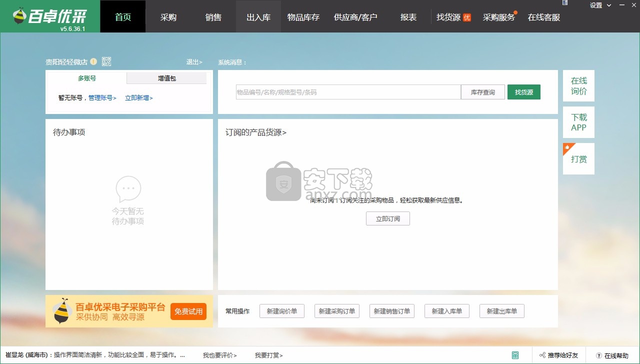Open 在线客服 in the navigation bar
Image resolution: width=640 pixels, height=364 pixels.
pos(544,17)
